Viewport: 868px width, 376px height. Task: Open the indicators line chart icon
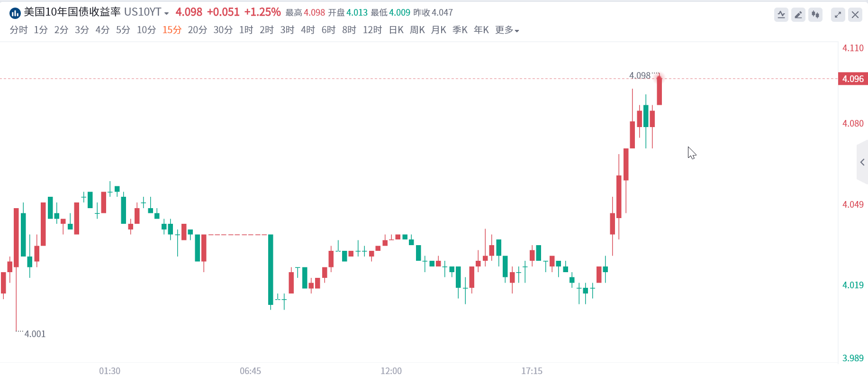781,15
